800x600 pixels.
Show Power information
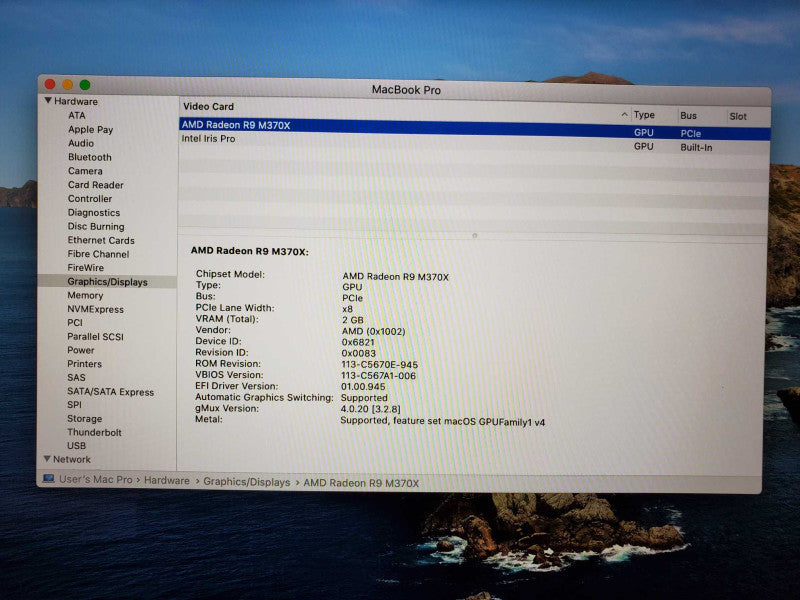(x=81, y=350)
